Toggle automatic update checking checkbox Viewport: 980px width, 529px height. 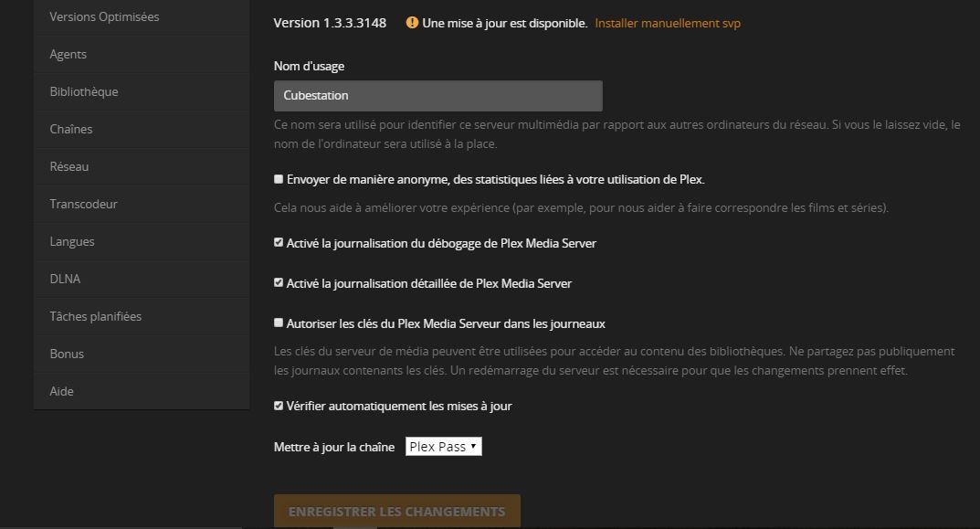279,406
